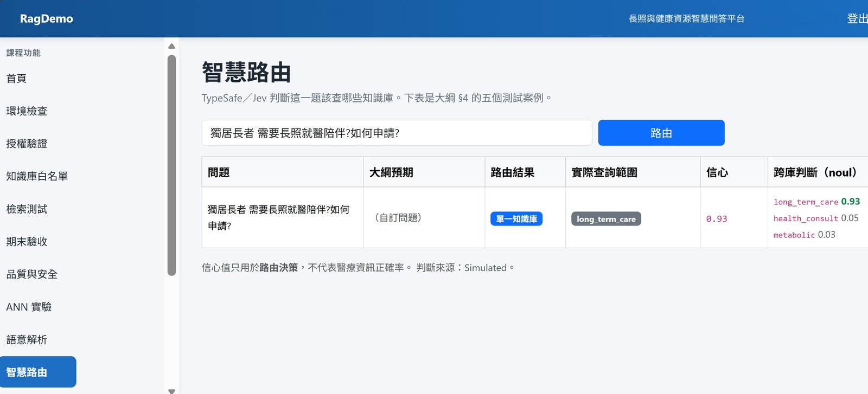Click the sidebar scrollbar down arrow
Screen dimensions: 868x394
pos(171,390)
